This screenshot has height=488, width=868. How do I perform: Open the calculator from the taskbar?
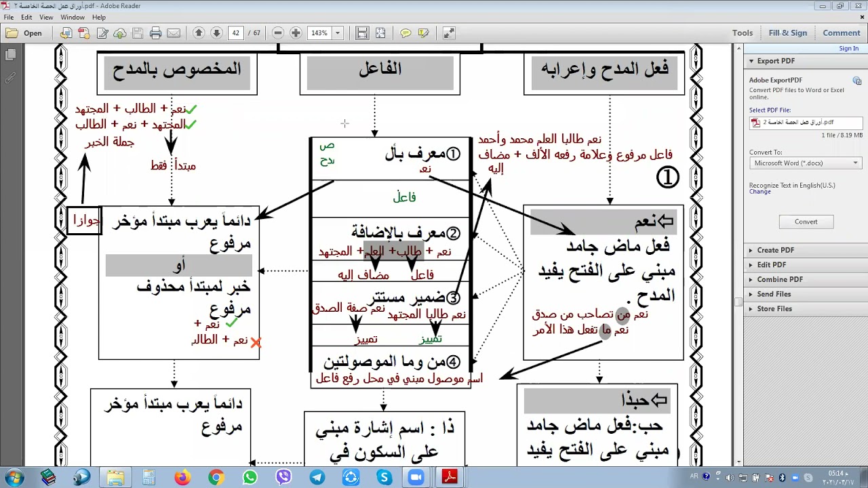[x=149, y=478]
